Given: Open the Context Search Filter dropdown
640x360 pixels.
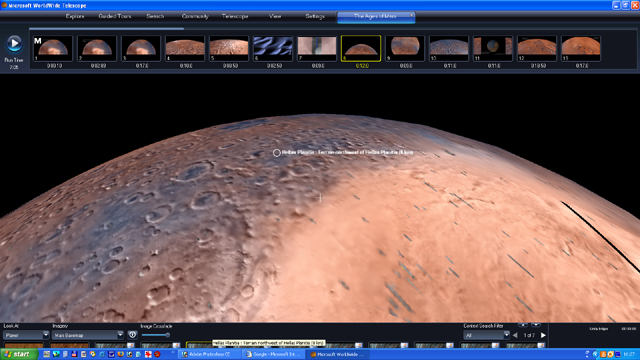Looking at the screenshot, I should pos(487,335).
